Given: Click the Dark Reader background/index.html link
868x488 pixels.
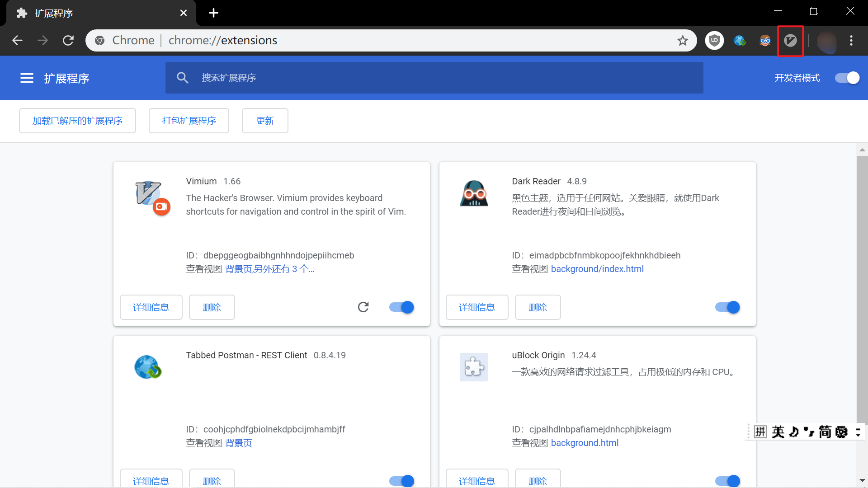Looking at the screenshot, I should 597,269.
